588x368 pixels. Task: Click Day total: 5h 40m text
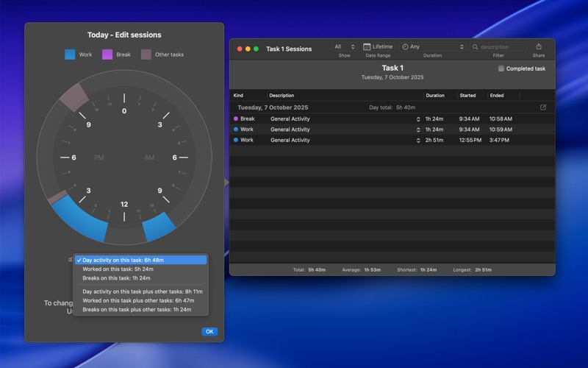pyautogui.click(x=392, y=107)
